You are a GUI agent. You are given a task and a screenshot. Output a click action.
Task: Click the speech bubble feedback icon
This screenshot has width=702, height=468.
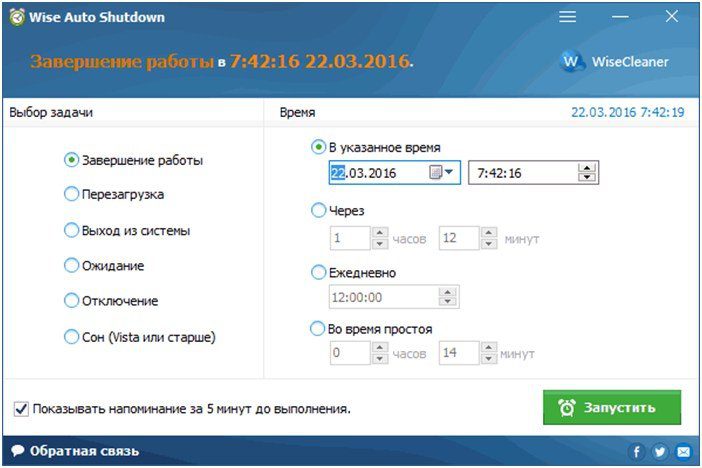coord(18,450)
